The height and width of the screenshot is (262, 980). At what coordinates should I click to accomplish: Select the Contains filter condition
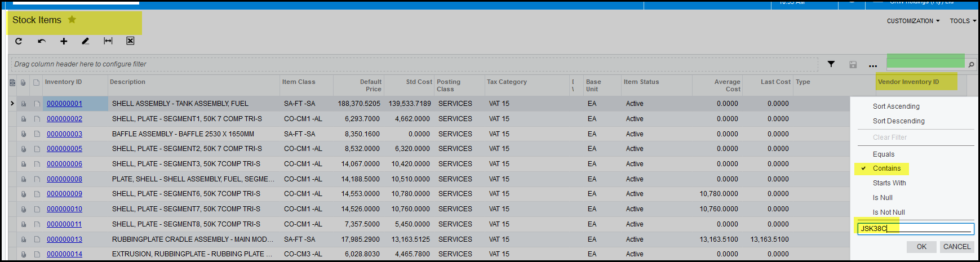[886, 168]
